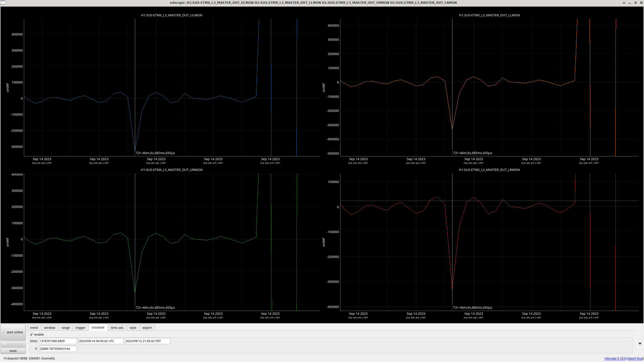The height and width of the screenshot is (362, 644).
Task: Open the time axis tab
Action: (x=117, y=328)
